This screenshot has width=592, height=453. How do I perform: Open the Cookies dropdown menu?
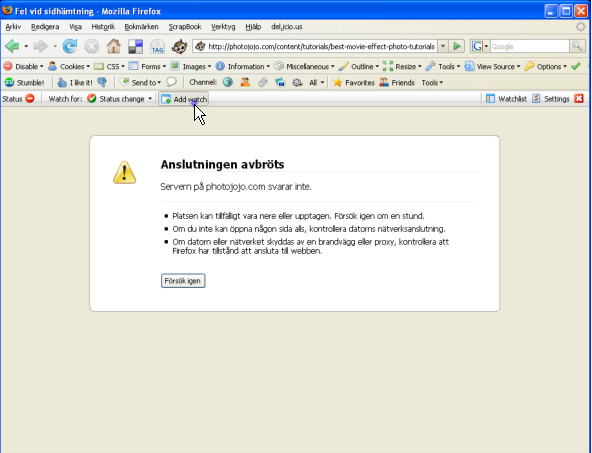click(69, 66)
